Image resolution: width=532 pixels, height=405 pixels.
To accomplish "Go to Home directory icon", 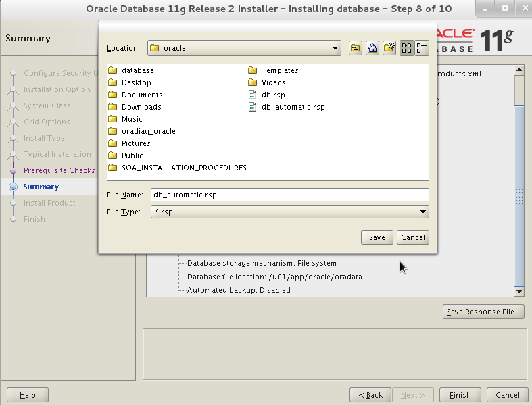I will [x=372, y=48].
